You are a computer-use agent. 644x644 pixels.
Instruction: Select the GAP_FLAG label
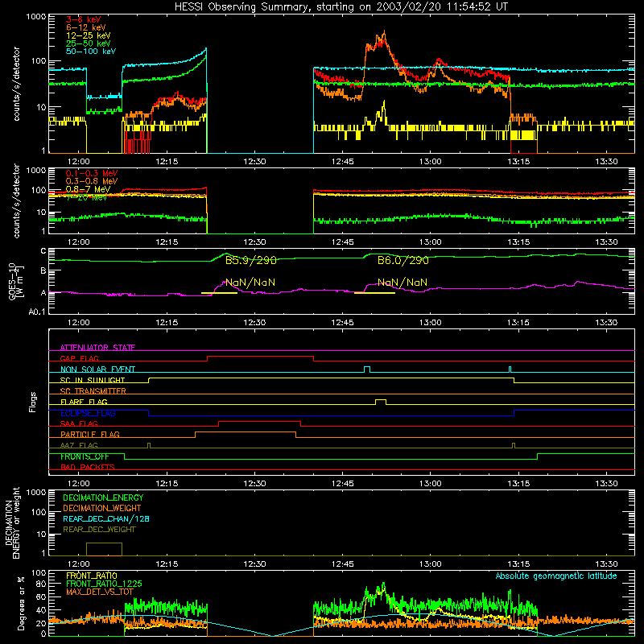click(79, 358)
